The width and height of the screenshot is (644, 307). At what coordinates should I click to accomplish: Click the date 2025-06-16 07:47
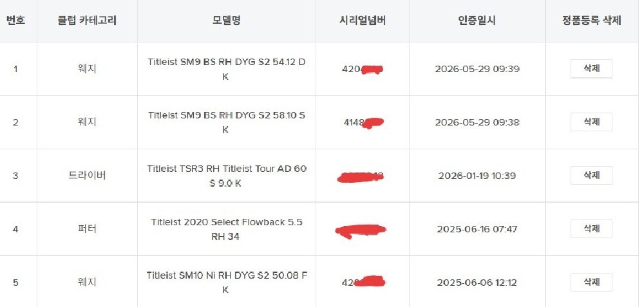tap(477, 229)
